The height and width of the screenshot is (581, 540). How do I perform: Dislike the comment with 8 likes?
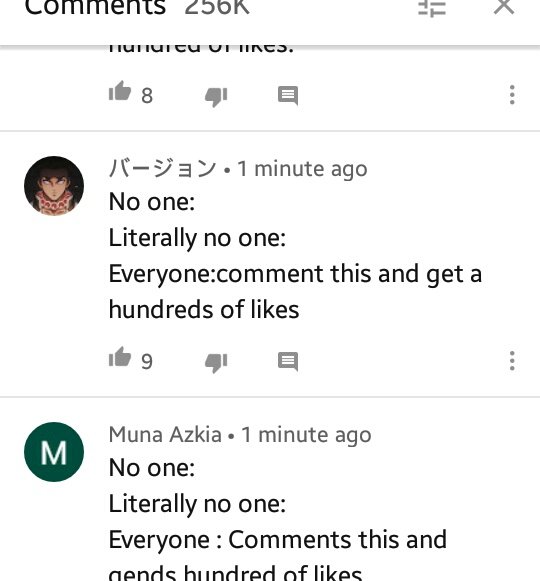point(216,97)
